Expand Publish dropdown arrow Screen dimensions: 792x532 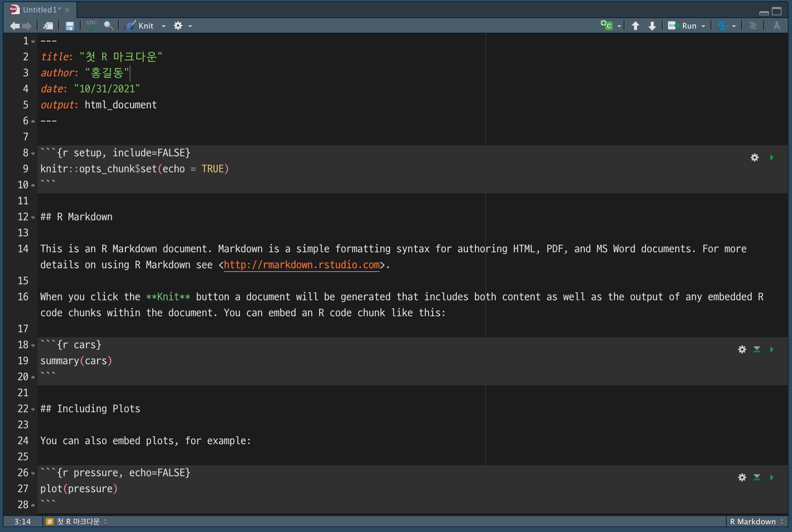pyautogui.click(x=734, y=26)
